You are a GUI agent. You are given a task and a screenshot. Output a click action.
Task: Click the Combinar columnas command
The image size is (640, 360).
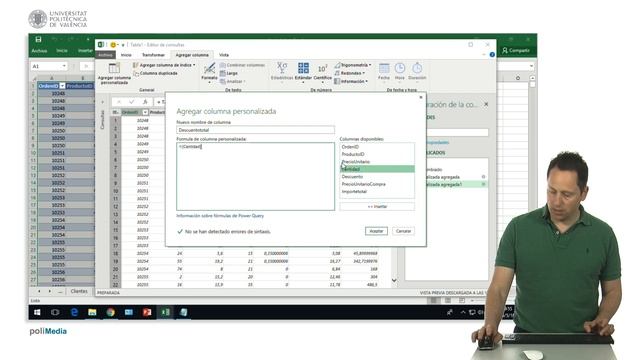(242, 65)
